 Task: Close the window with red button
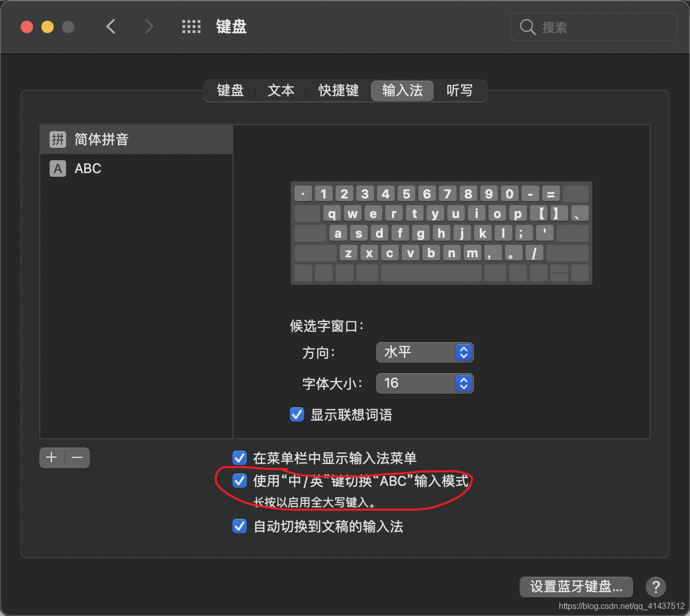[27, 27]
